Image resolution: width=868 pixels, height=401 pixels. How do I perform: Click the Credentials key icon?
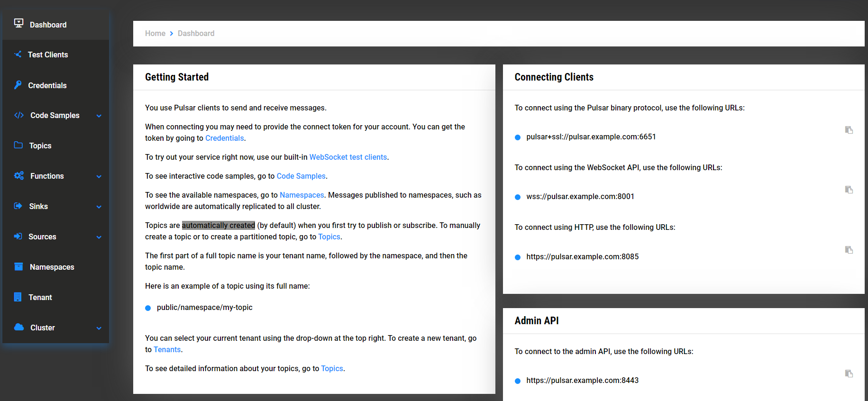[18, 85]
